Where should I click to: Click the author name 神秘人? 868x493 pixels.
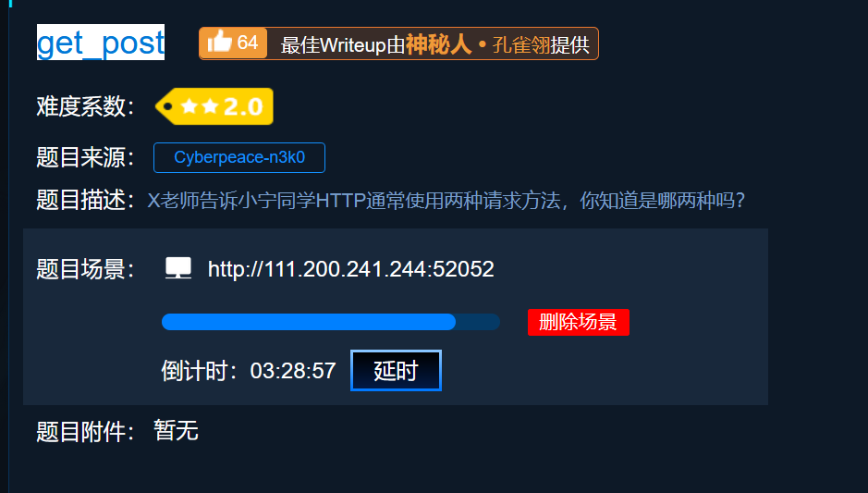438,44
